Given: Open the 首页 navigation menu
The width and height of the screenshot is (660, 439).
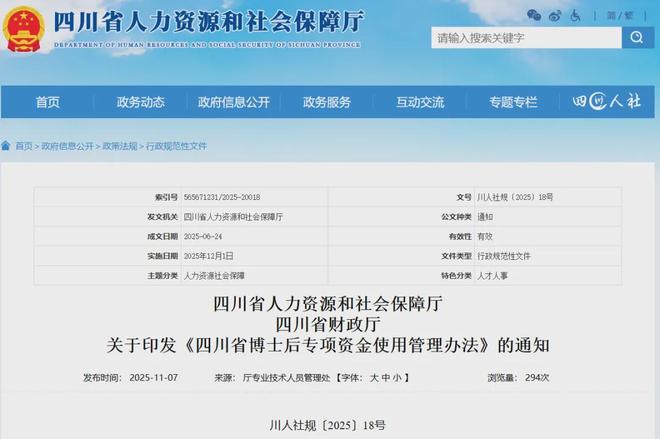Looking at the screenshot, I should point(47,102).
